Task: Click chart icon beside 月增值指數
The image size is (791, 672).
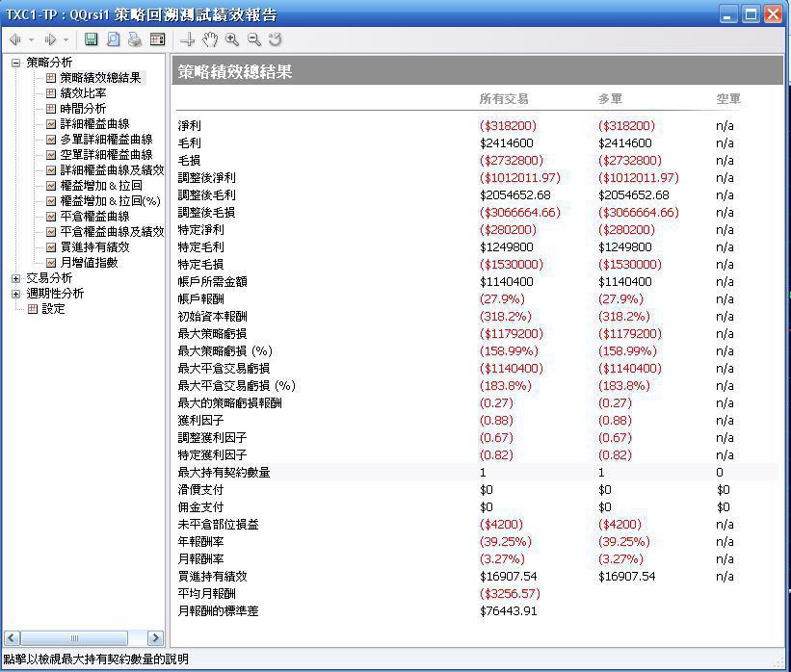Action: 50,263
